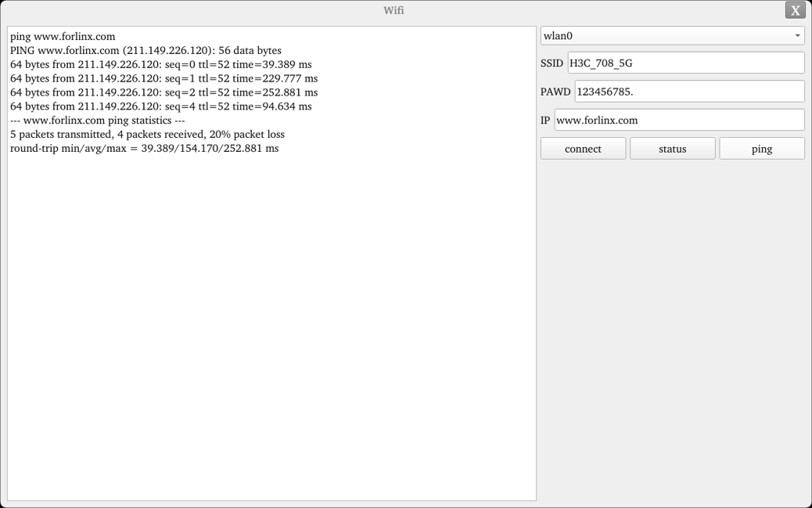Click the IP field showing www.forlinx.com

point(678,120)
